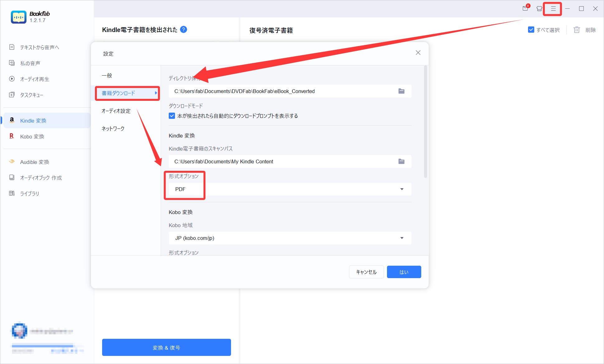Image resolution: width=604 pixels, height=364 pixels.
Task: Open the Kobo region JP dropdown
Action: click(x=402, y=238)
